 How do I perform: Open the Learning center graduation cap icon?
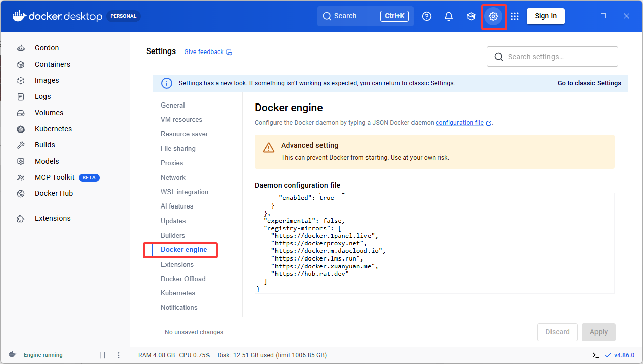click(471, 16)
